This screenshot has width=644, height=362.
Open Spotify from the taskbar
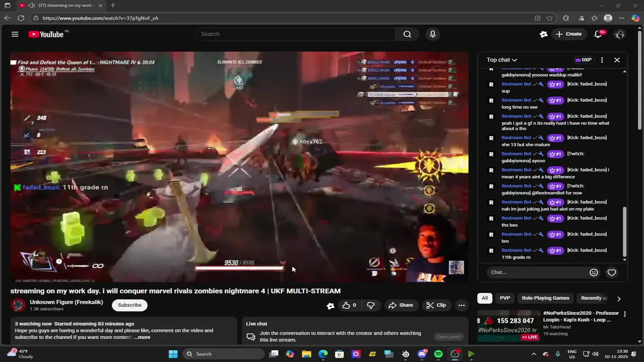click(438, 354)
